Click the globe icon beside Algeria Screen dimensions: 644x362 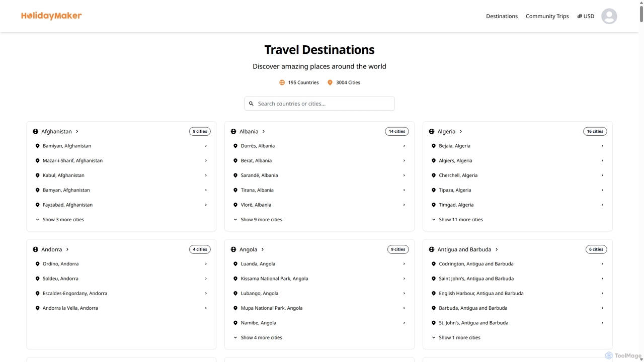coord(432,131)
